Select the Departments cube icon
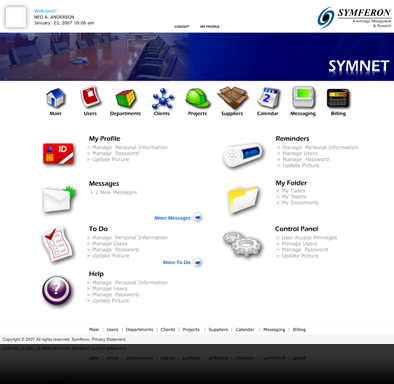 [126, 98]
